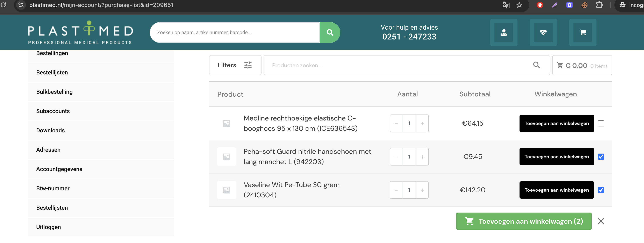
Task: Click Medline product image placeholder
Action: 227,123
